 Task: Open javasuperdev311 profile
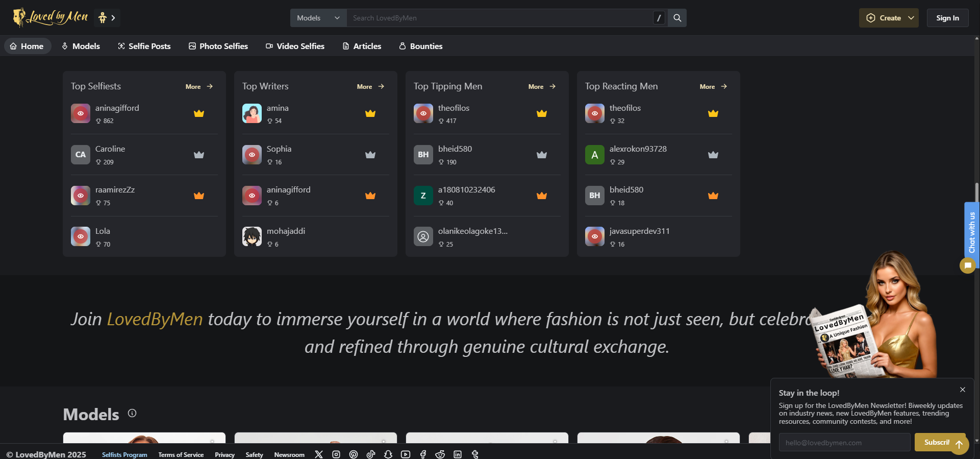(x=639, y=231)
